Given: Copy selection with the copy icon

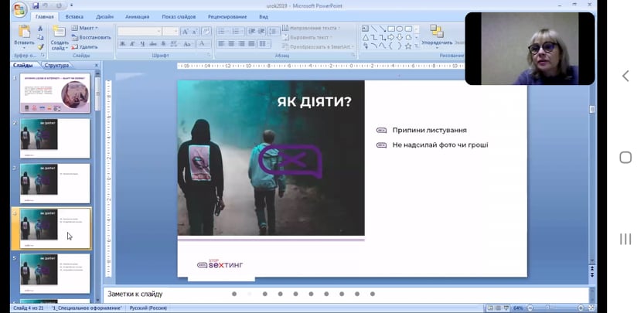Looking at the screenshot, I should 40,37.
